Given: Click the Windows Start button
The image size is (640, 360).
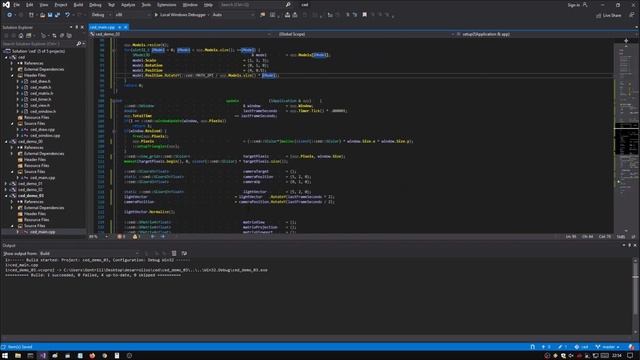Looking at the screenshot, I should (5, 356).
